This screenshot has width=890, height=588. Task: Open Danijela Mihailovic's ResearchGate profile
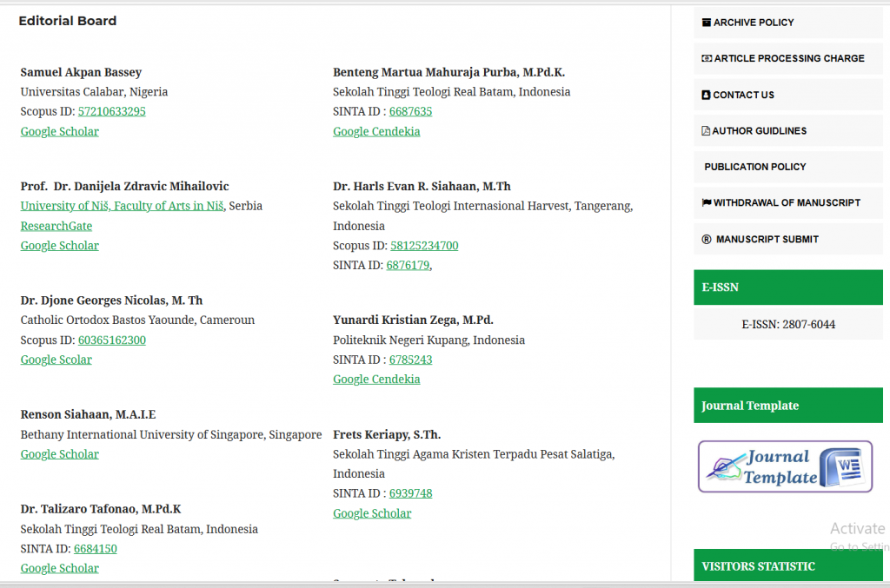coord(56,227)
